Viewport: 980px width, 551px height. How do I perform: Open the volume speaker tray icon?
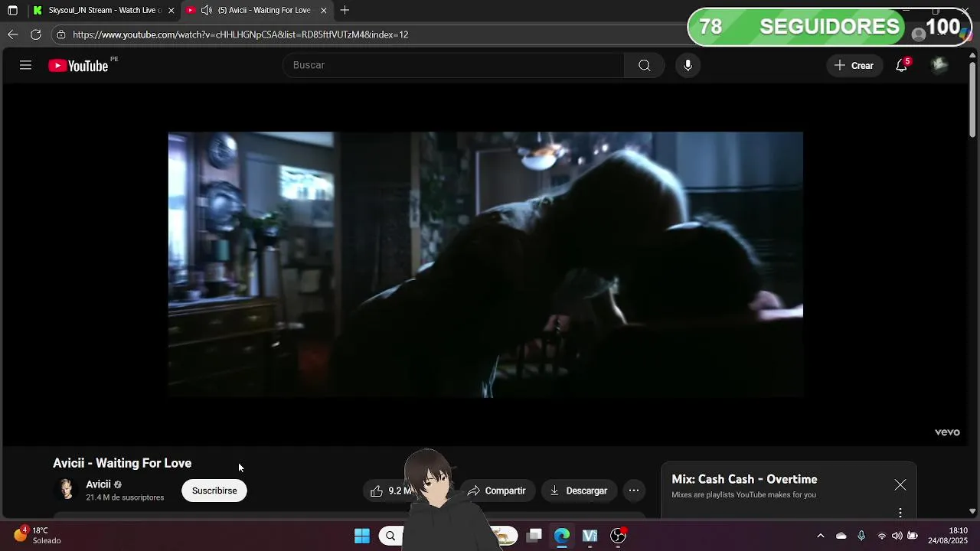pyautogui.click(x=897, y=536)
